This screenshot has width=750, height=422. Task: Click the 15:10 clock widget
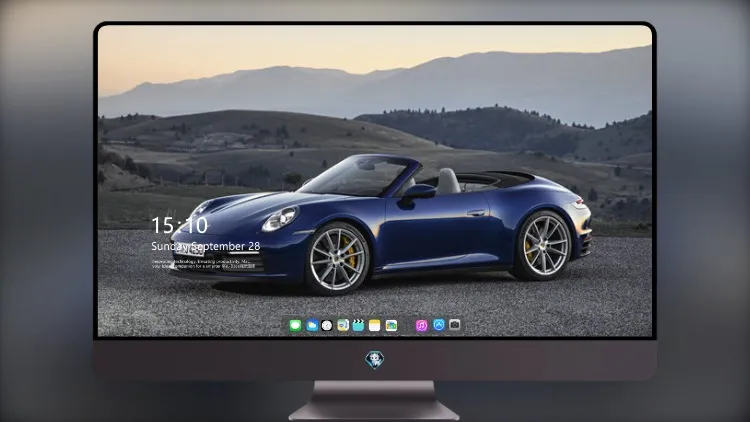coord(179,225)
